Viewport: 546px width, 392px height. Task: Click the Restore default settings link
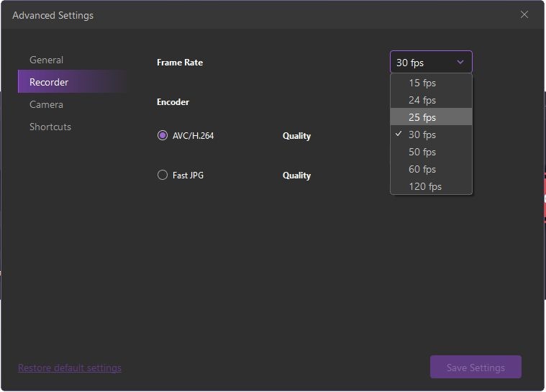70,368
